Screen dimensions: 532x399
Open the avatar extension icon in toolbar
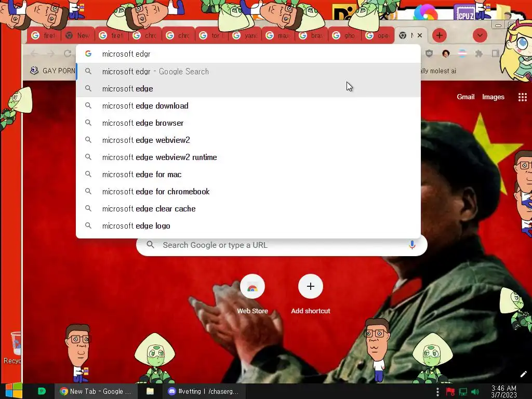445,54
